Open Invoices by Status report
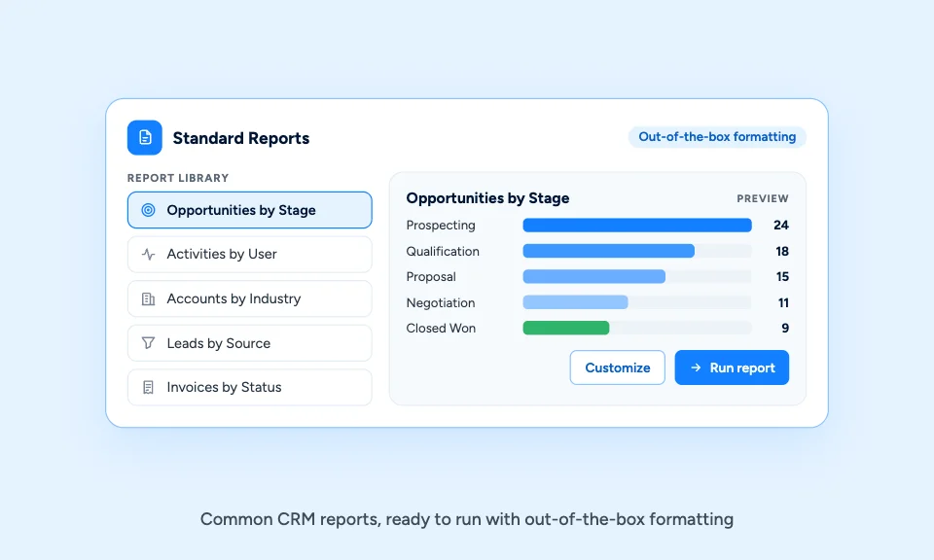The image size is (934, 560). coord(250,387)
